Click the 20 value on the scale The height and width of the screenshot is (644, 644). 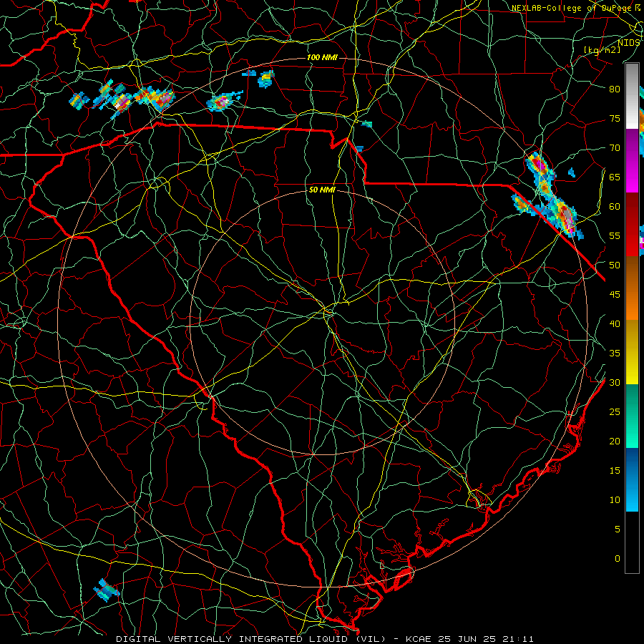pyautogui.click(x=615, y=441)
